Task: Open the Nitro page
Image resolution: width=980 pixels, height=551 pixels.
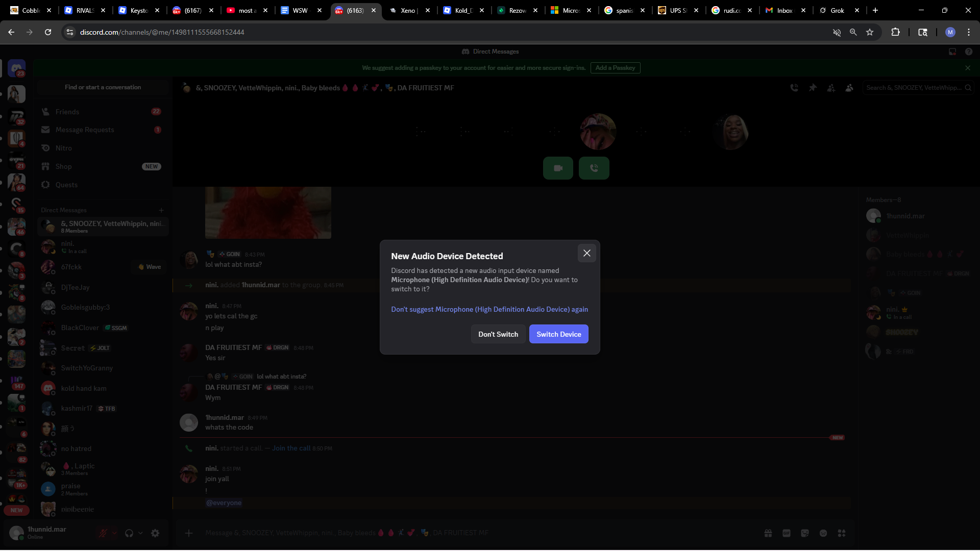Action: (x=103, y=148)
